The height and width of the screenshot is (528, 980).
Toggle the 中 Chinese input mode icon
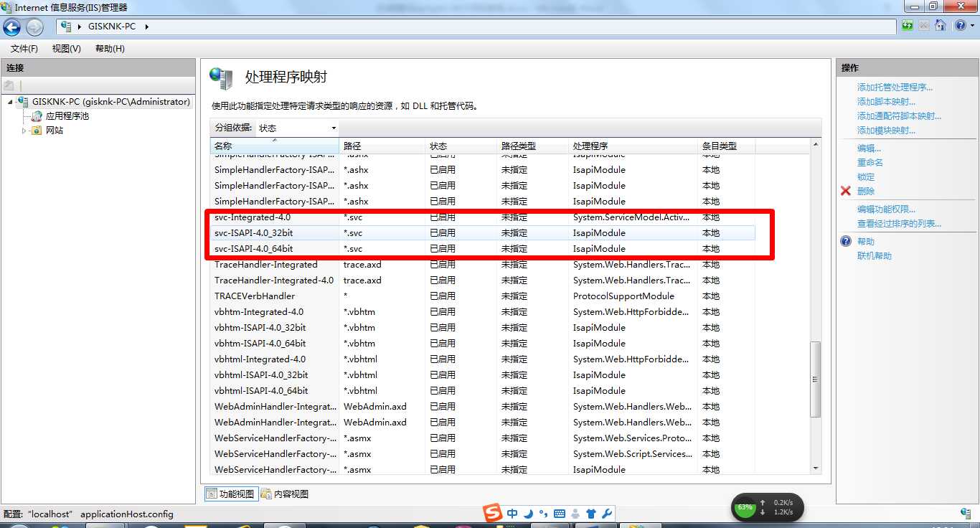click(x=512, y=514)
